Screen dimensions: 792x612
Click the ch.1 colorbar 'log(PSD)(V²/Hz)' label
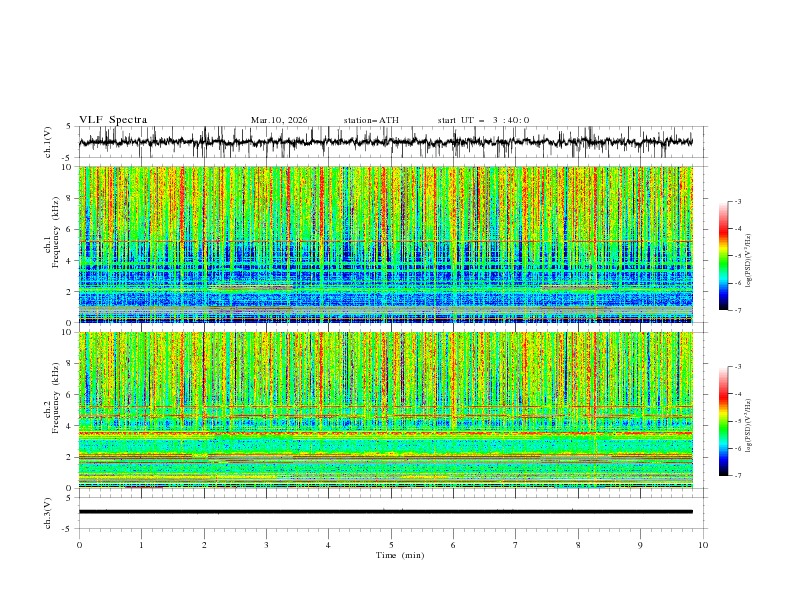coord(749,261)
